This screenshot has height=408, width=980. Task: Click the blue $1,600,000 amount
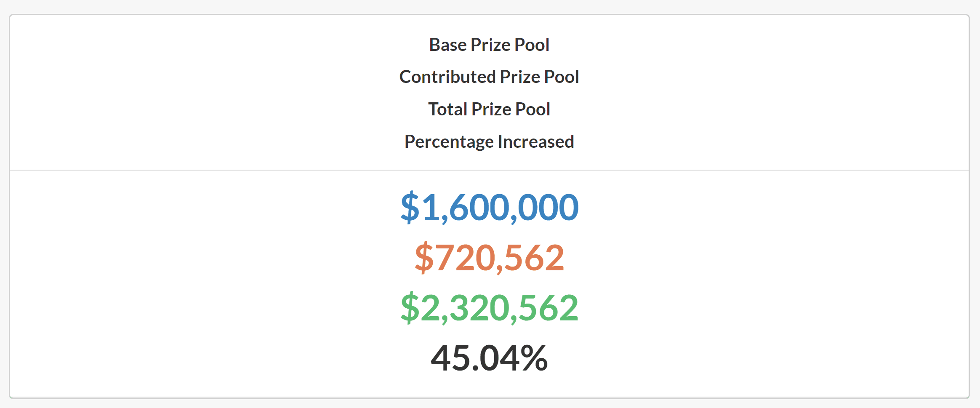489,207
